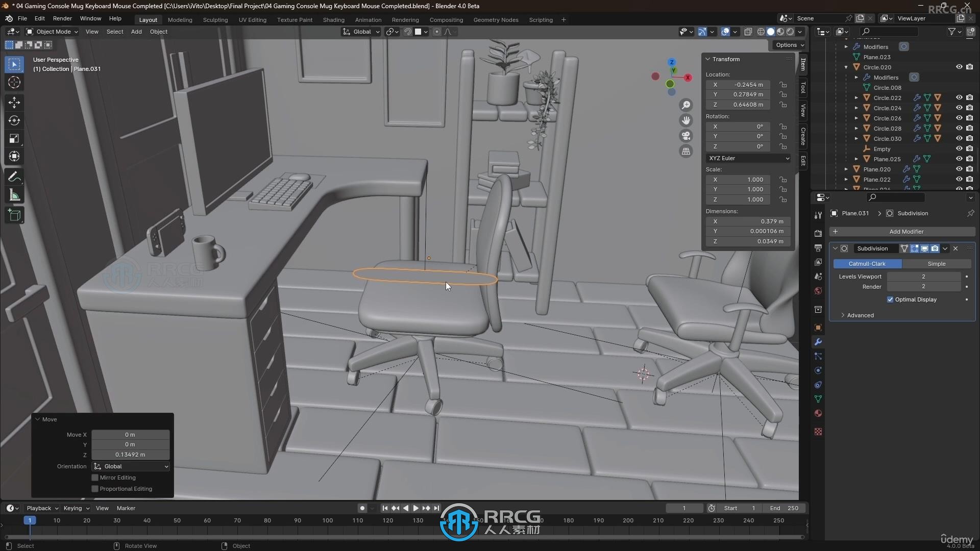
Task: Open Global transform orientation dropdown
Action: click(361, 32)
